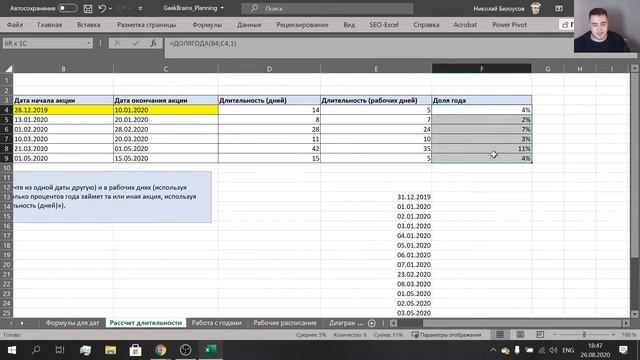Open the Acrobat ribbon tab

[x=465, y=25]
